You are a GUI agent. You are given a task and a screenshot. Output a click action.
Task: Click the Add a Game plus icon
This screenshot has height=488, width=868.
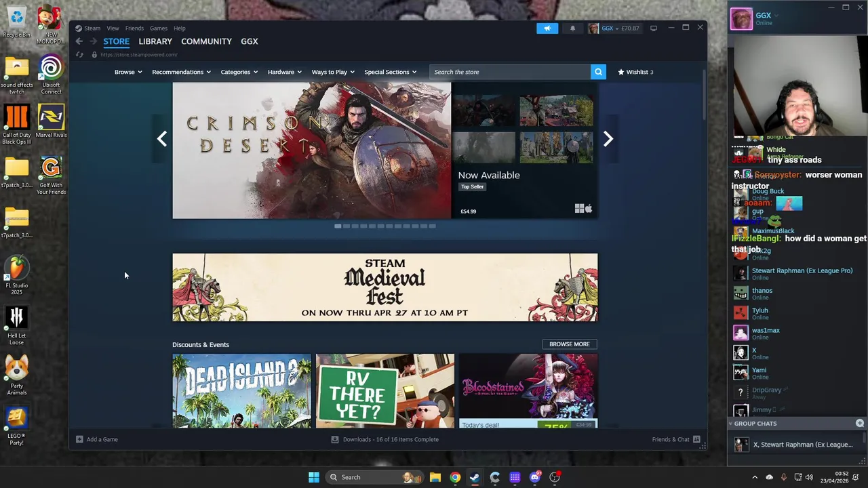pos(79,439)
